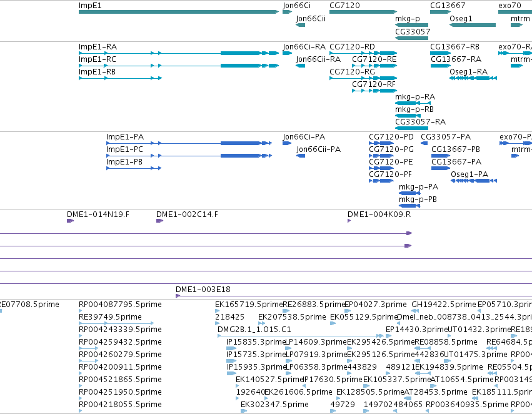
Task: Click protein CG13667-PA
Action: tap(441, 168)
